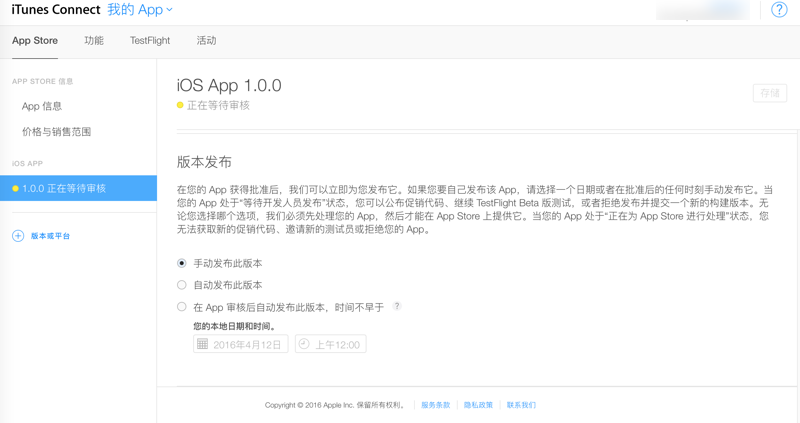Click the calendar icon in date field
Viewport: 800px width, 423px height.
203,344
